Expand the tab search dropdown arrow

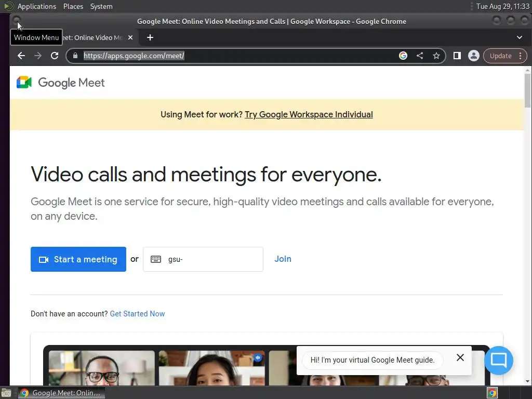[520, 37]
